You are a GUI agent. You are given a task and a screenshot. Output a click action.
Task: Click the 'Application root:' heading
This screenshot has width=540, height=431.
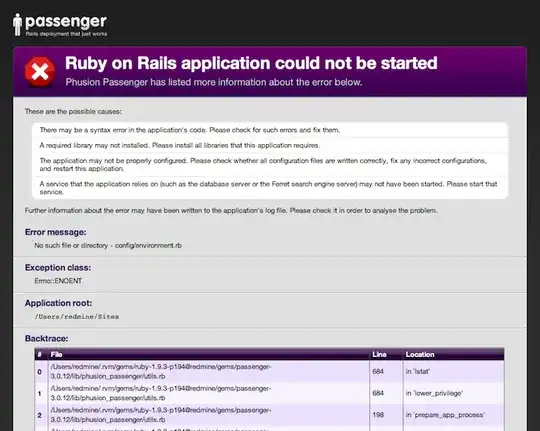tap(58, 303)
